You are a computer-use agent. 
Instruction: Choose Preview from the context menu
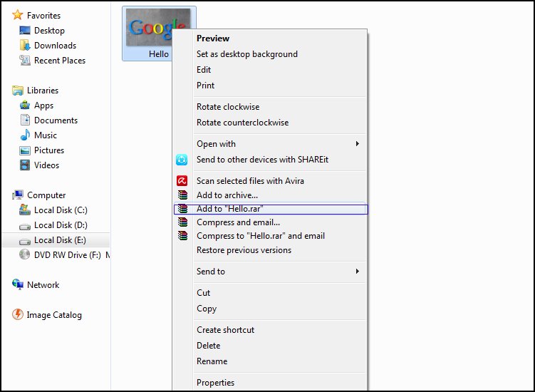pyautogui.click(x=269, y=38)
